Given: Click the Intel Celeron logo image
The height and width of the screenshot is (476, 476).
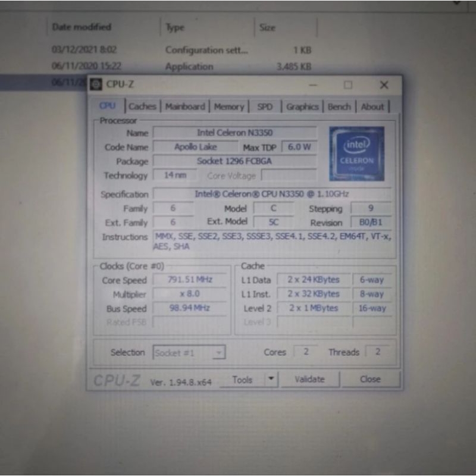Looking at the screenshot, I should [x=356, y=154].
